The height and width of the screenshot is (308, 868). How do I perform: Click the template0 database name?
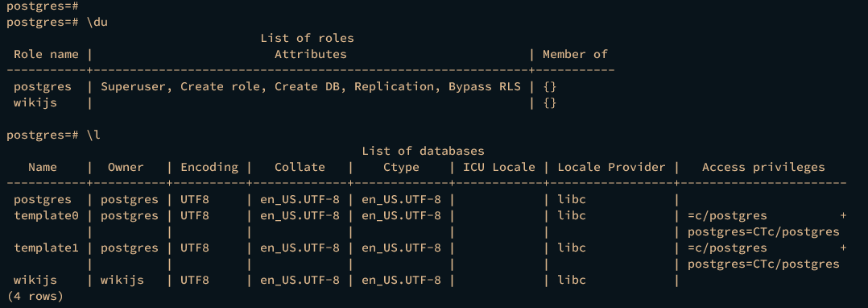pos(46,215)
